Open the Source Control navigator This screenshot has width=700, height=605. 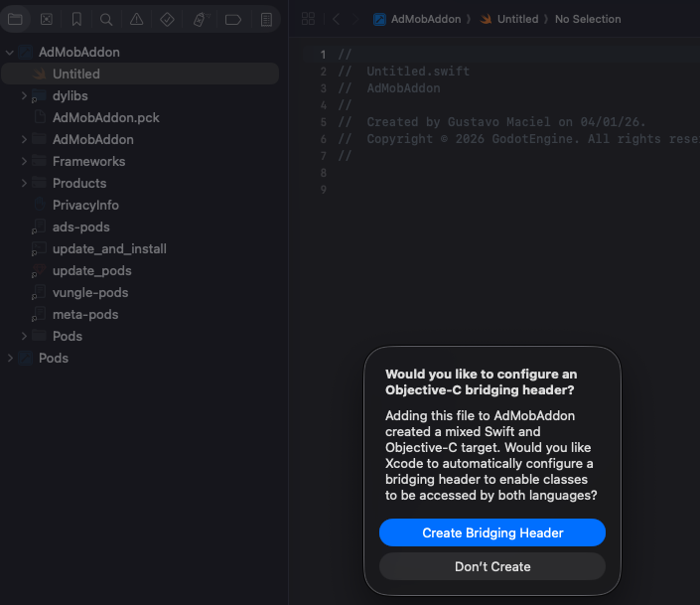[x=46, y=19]
